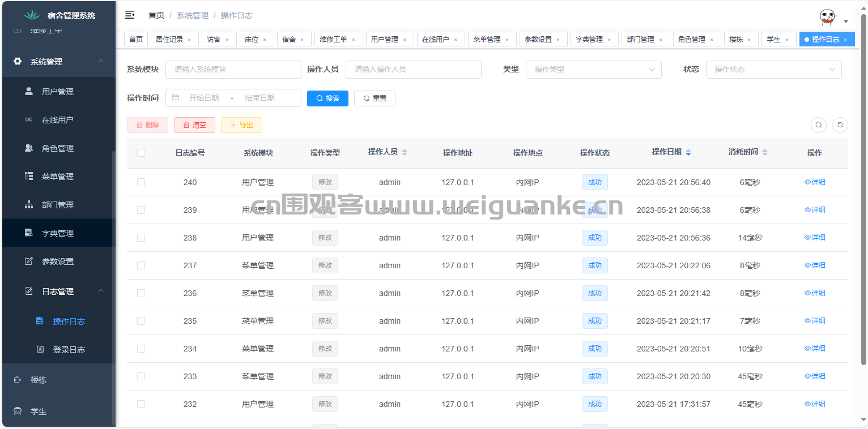The width and height of the screenshot is (868, 429).
Task: Click the 菜单管理 tree-list icon
Action: click(29, 176)
